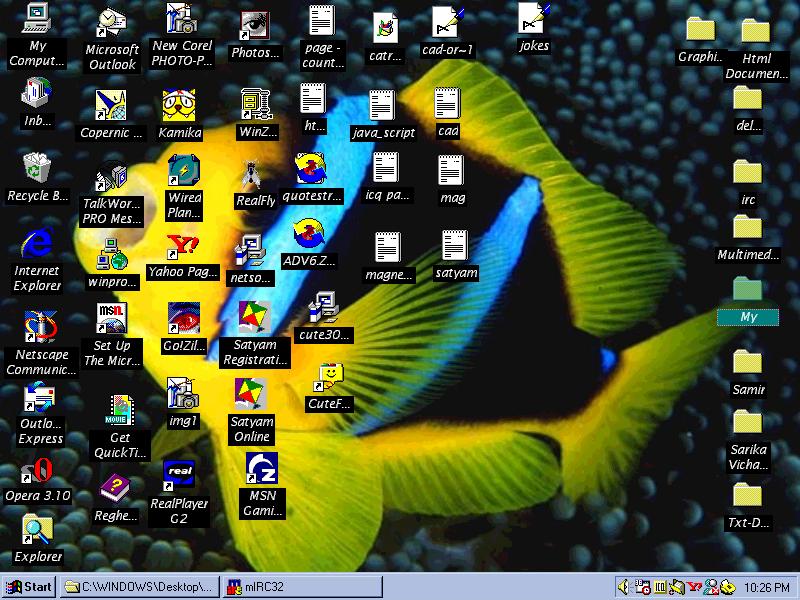Select the RealPlayer G2 icon
Screen dimensions: 800x600
[178, 473]
